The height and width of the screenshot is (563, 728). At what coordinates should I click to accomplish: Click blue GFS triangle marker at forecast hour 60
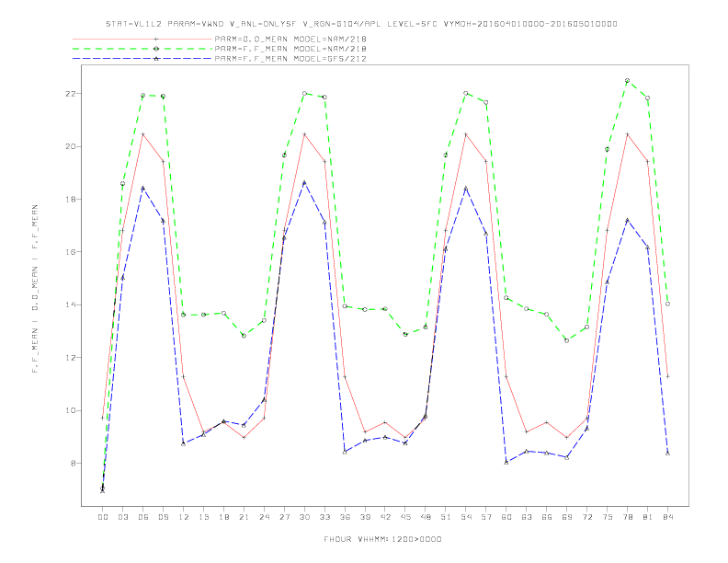[506, 462]
